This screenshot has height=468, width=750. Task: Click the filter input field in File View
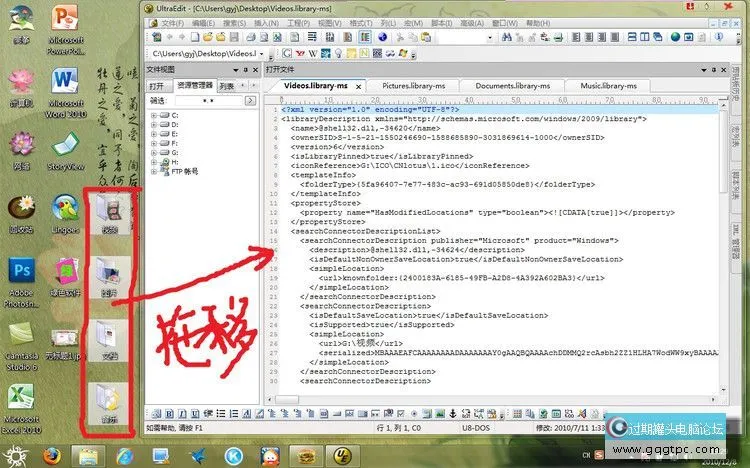click(x=209, y=100)
